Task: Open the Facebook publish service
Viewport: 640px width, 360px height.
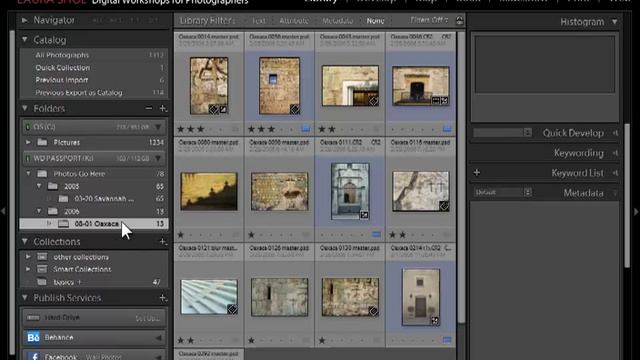Action: coord(94,356)
